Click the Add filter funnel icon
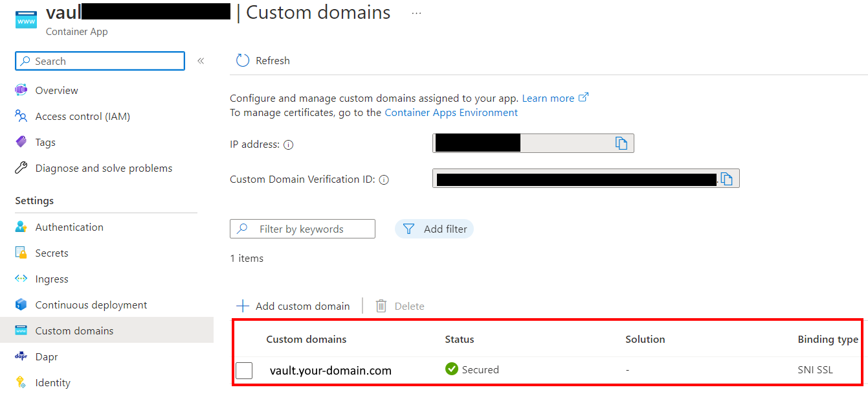This screenshot has width=868, height=394. click(408, 229)
